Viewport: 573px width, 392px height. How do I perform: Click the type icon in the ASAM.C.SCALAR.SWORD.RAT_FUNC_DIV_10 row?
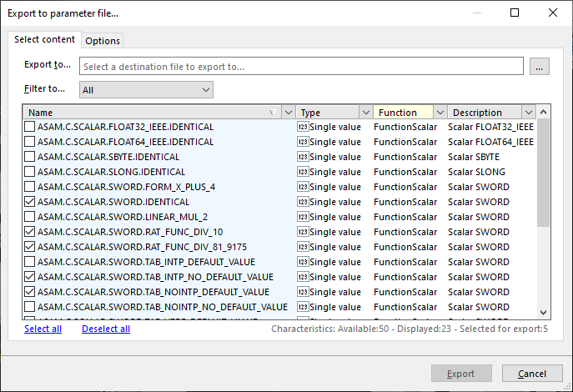tap(303, 232)
